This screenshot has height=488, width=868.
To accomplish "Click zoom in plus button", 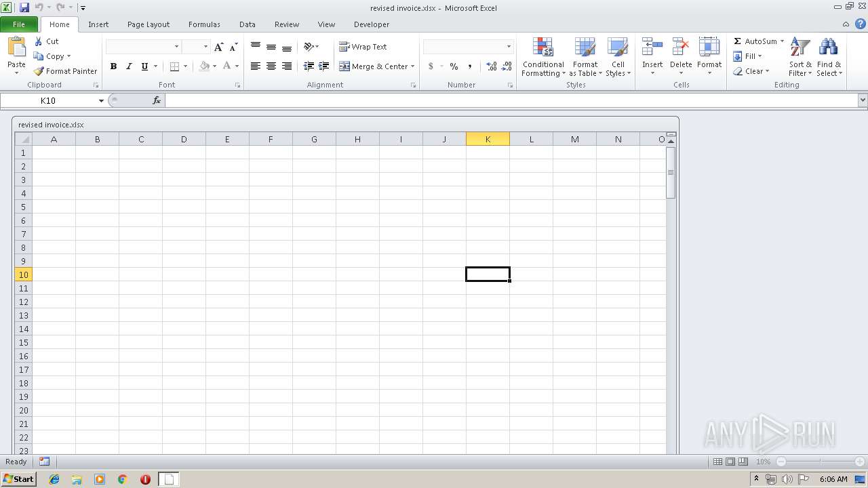I will point(860,462).
